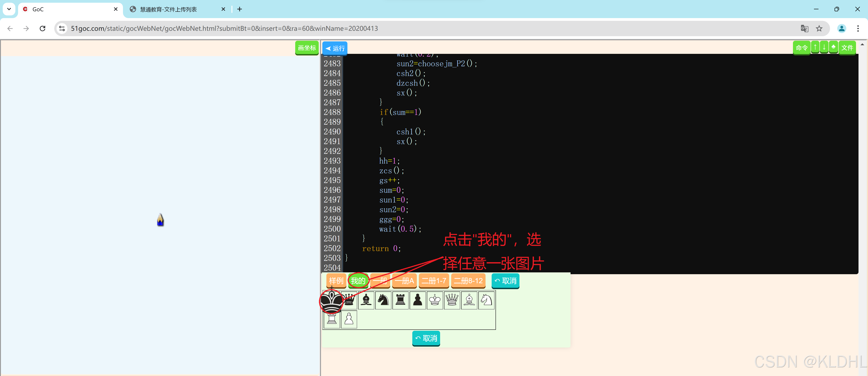The height and width of the screenshot is (376, 868).
Task: Toggle the bookmark star for this page
Action: (819, 28)
